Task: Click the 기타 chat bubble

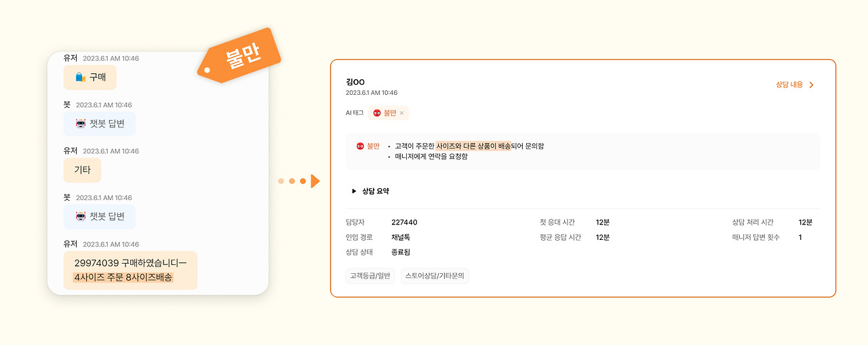Action: [x=82, y=170]
